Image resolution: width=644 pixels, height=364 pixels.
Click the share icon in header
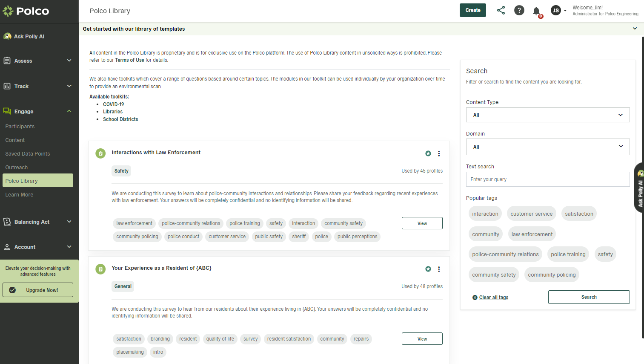501,10
